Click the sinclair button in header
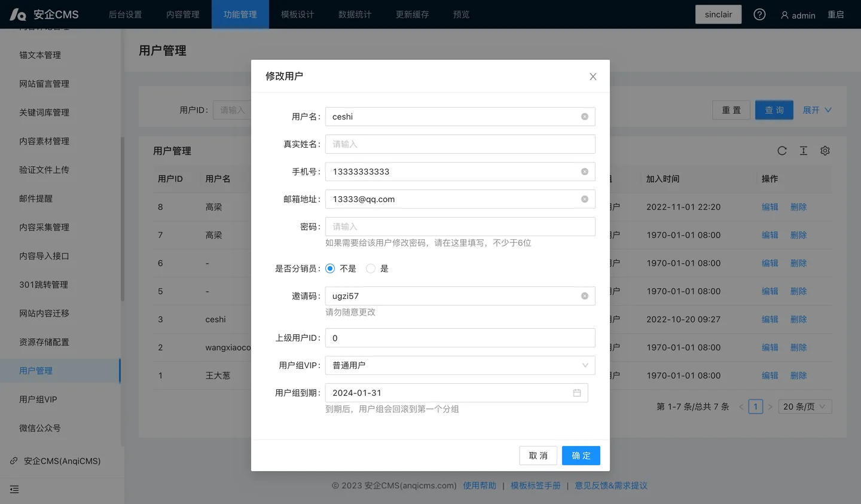The width and height of the screenshot is (861, 504). [718, 14]
